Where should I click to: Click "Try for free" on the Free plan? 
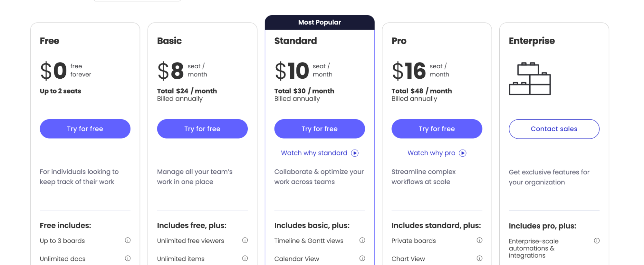pyautogui.click(x=85, y=129)
